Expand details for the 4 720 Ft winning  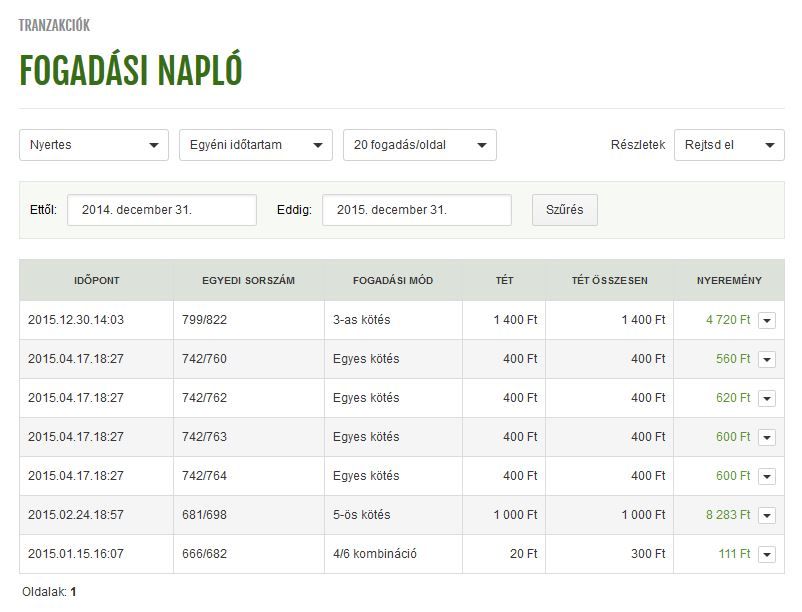767,320
